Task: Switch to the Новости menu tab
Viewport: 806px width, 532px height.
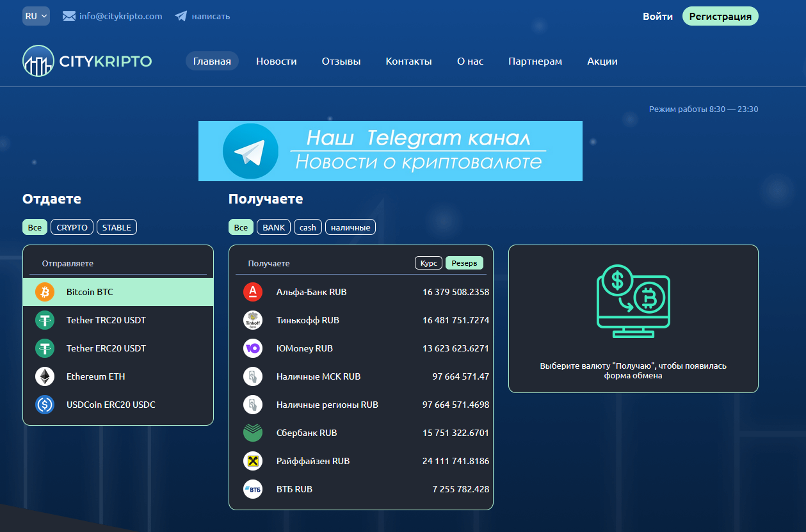Action: point(276,61)
